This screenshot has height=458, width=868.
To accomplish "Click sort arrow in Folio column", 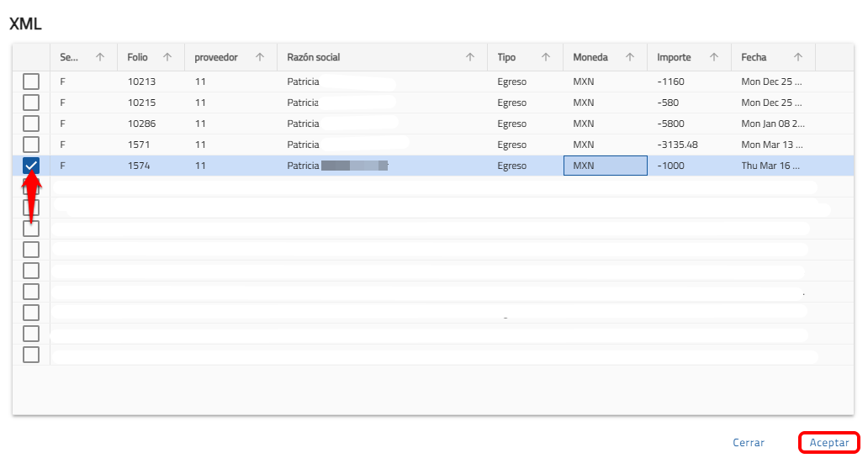I will (167, 57).
